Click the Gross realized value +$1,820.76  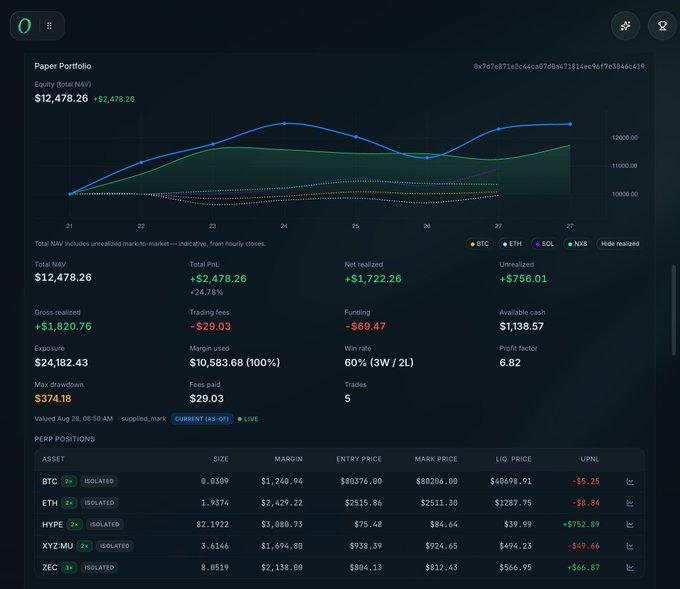pos(63,327)
